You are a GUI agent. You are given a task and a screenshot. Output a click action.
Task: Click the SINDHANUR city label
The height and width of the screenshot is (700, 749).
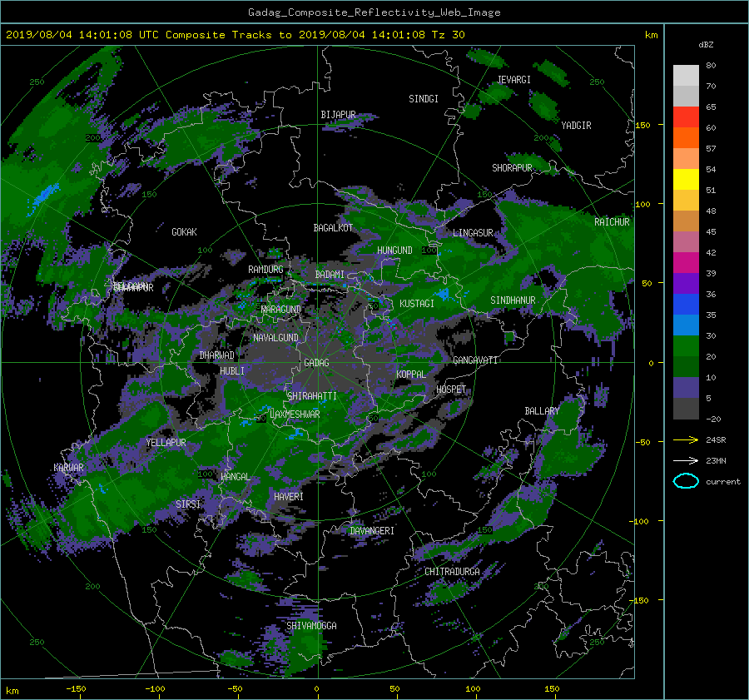[513, 300]
